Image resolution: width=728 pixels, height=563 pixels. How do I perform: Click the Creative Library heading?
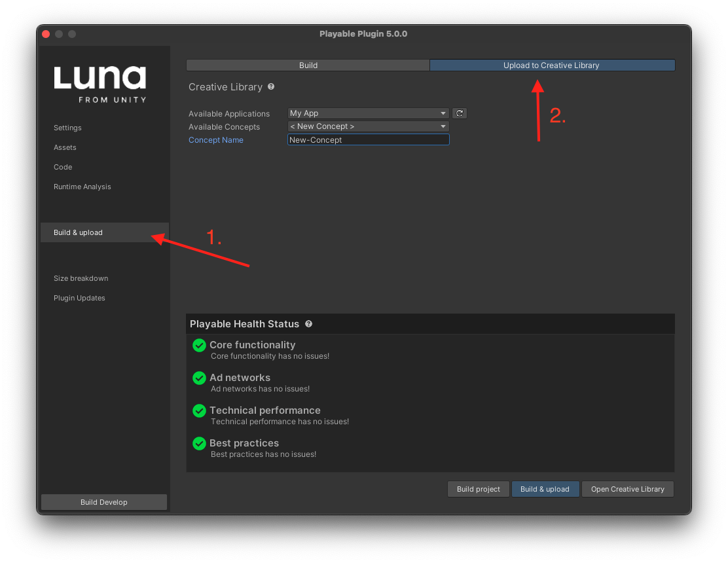225,87
